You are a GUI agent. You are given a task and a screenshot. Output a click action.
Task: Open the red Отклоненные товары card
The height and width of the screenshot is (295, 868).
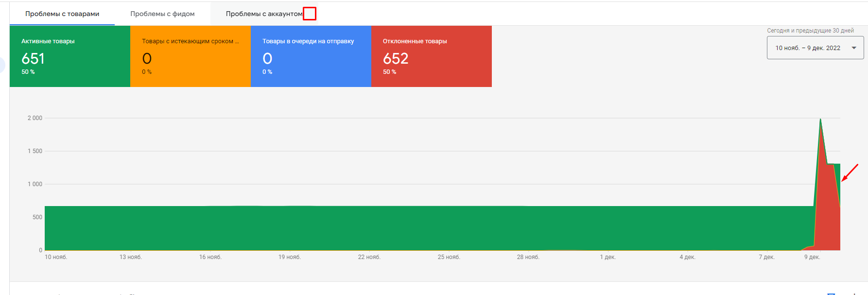click(432, 56)
